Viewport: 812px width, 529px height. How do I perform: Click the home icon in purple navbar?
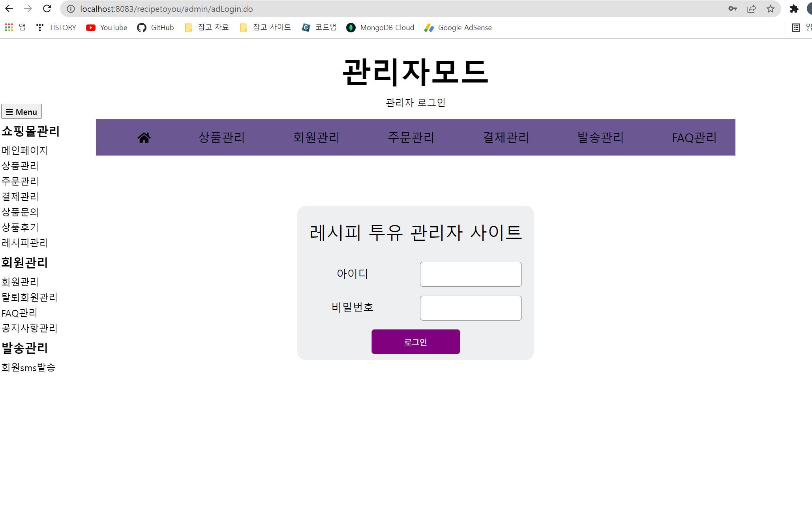click(x=144, y=137)
